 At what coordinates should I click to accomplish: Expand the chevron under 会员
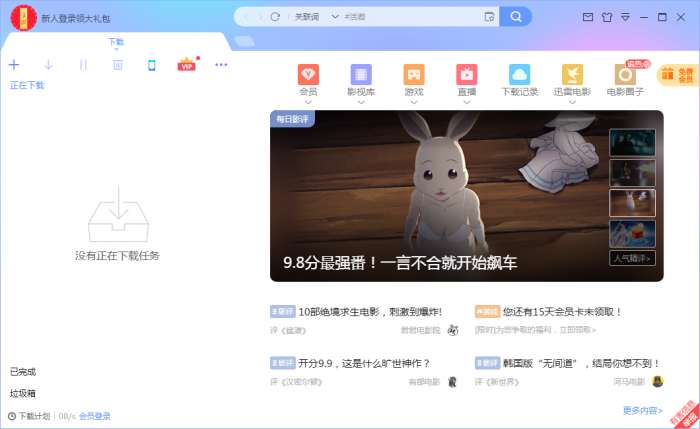pyautogui.click(x=308, y=102)
